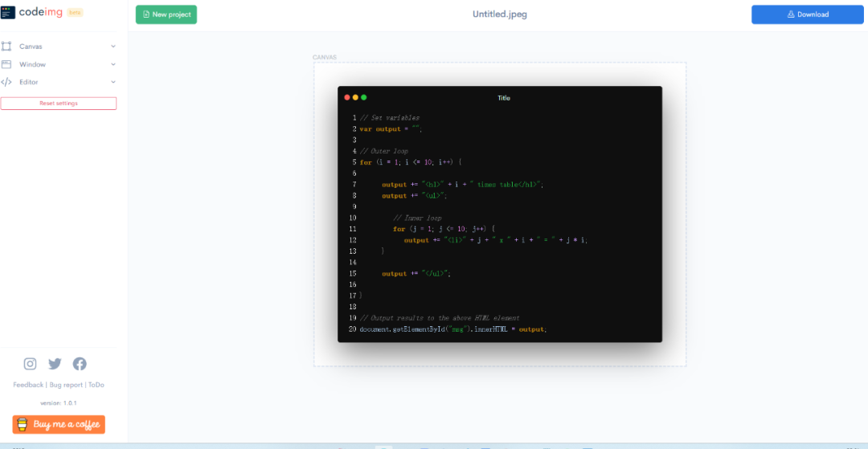Click the Window section icon in sidebar
Image resolution: width=868 pixels, height=449 pixels.
click(x=6, y=64)
